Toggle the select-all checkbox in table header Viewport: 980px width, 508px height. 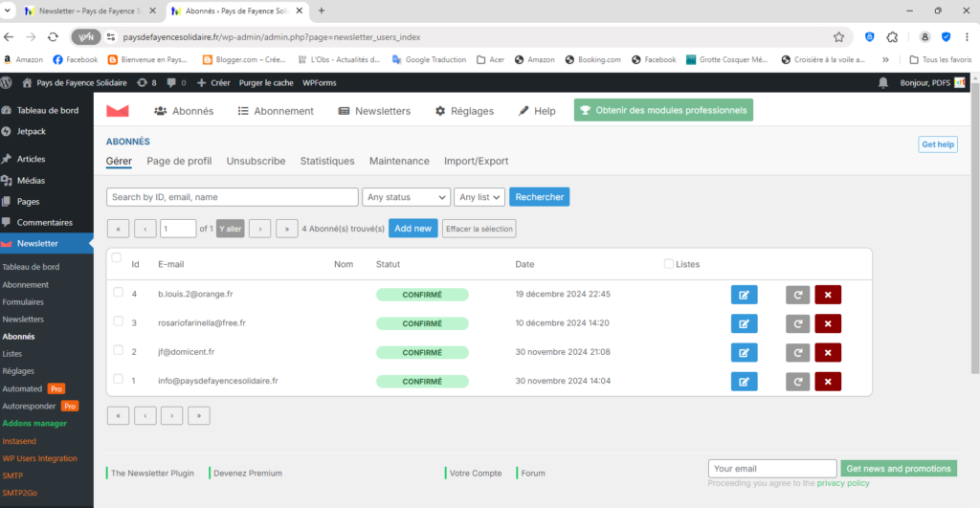[117, 258]
